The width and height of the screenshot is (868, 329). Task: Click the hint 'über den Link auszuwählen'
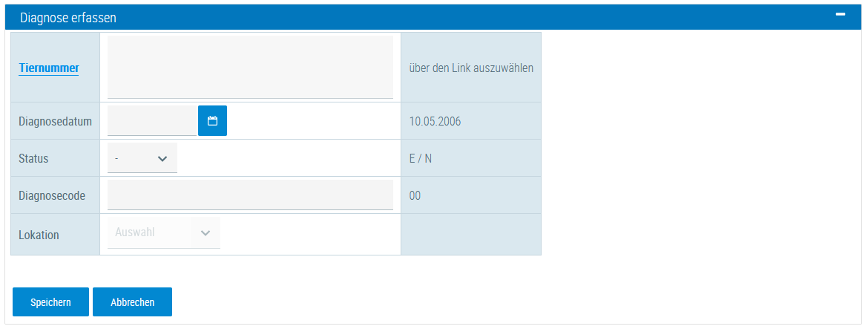tap(471, 68)
